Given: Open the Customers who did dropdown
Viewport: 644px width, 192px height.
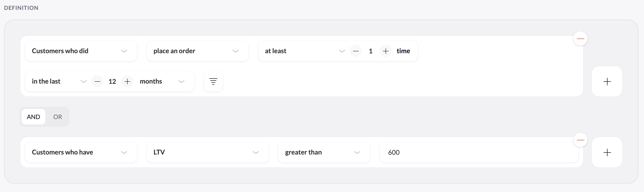Looking at the screenshot, I should [x=81, y=51].
